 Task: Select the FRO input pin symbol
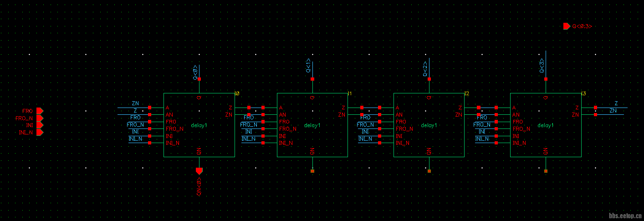click(x=40, y=111)
